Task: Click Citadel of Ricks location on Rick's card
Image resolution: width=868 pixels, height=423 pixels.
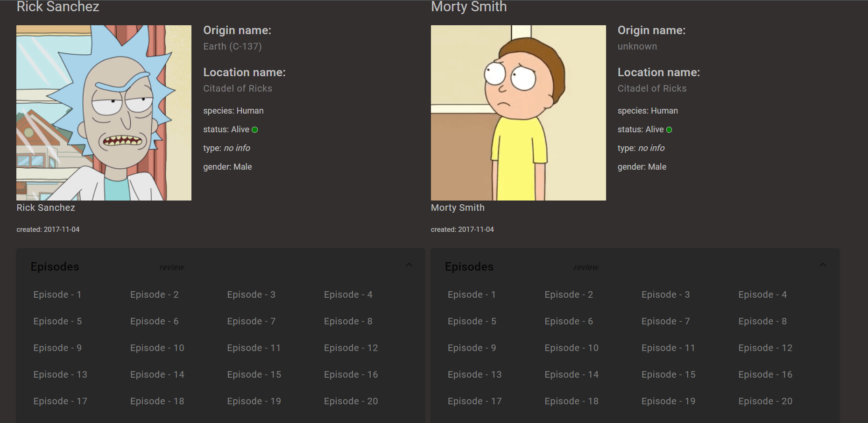Action: pos(238,88)
